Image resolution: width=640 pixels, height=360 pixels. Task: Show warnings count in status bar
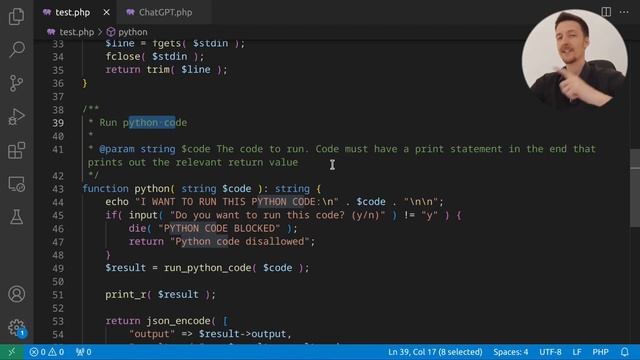pos(56,352)
